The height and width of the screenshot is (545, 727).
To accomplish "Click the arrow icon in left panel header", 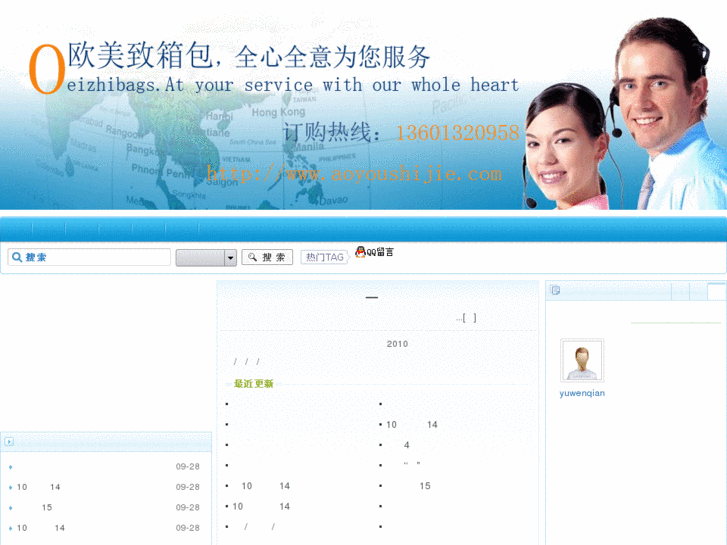I will [9, 442].
